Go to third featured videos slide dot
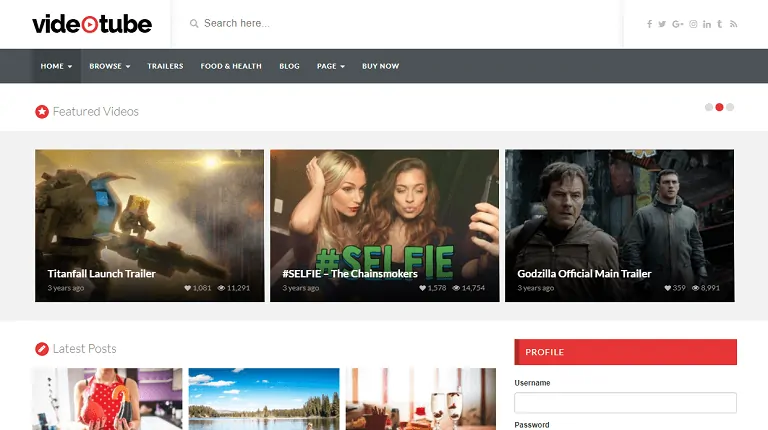 (x=730, y=107)
